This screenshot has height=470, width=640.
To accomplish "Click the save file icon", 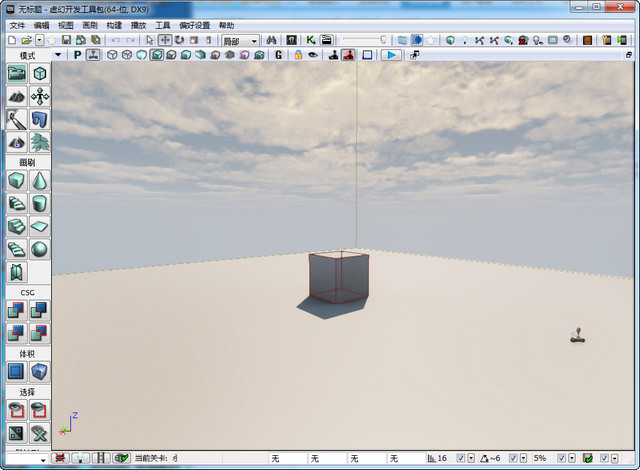I will tap(64, 40).
